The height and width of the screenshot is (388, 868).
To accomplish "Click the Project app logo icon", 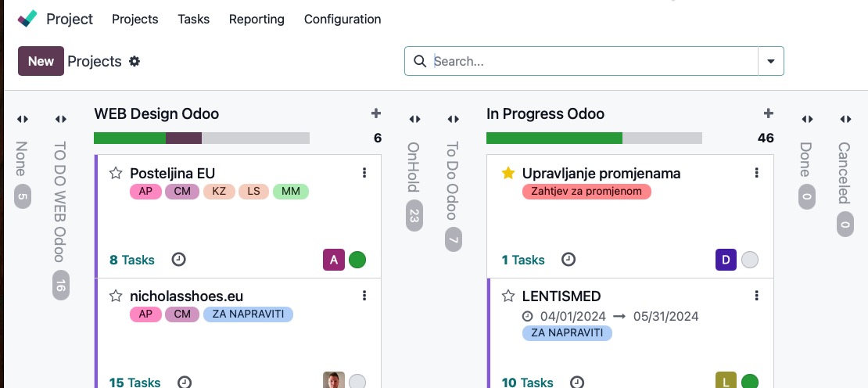I will click(27, 19).
